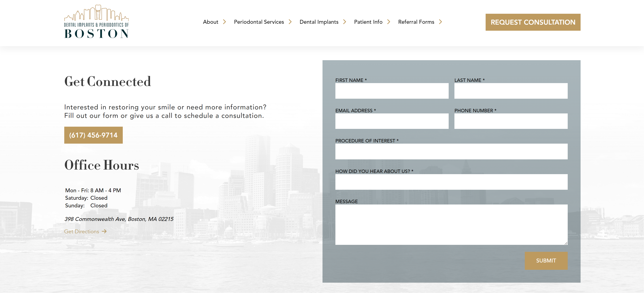The image size is (644, 293).
Task: Focus the First Name field
Action: point(392,91)
